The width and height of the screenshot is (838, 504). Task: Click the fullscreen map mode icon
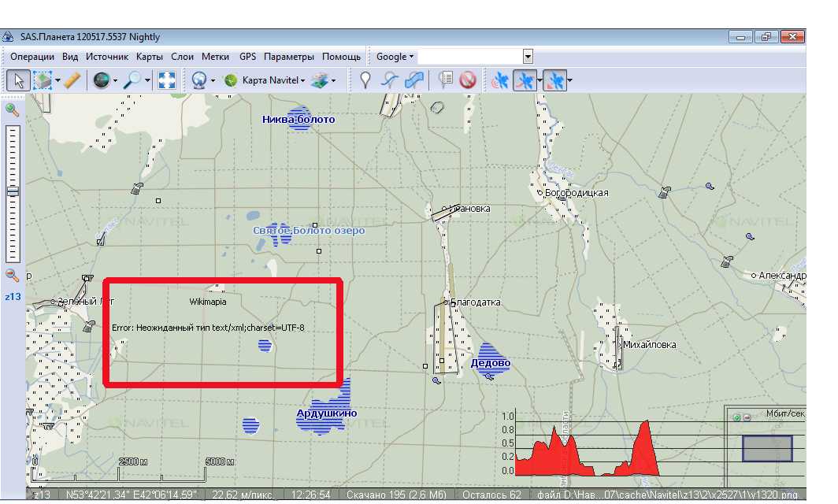click(165, 80)
